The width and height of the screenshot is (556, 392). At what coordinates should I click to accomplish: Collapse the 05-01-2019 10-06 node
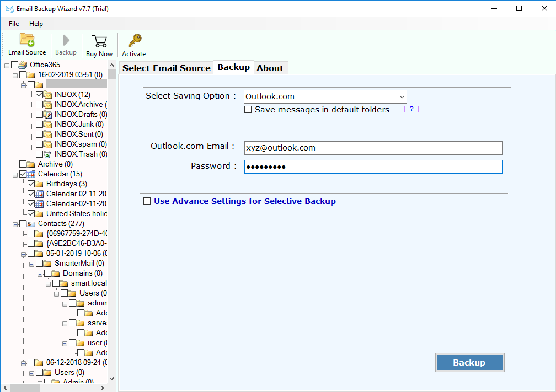pyautogui.click(x=23, y=254)
